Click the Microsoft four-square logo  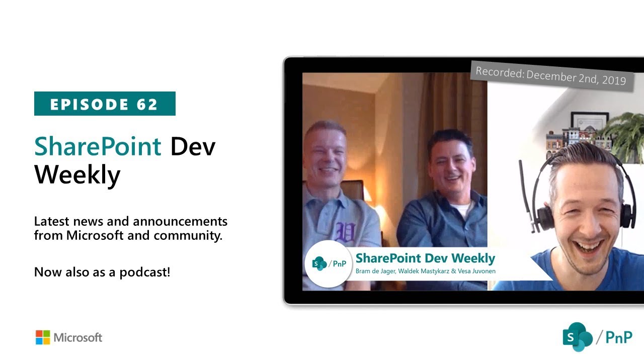coord(43,337)
